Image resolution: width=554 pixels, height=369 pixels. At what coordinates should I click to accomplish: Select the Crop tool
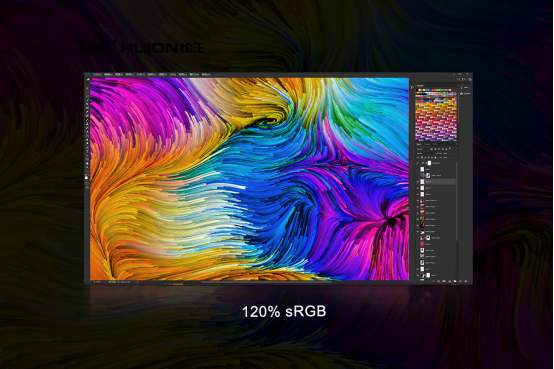pos(87,104)
